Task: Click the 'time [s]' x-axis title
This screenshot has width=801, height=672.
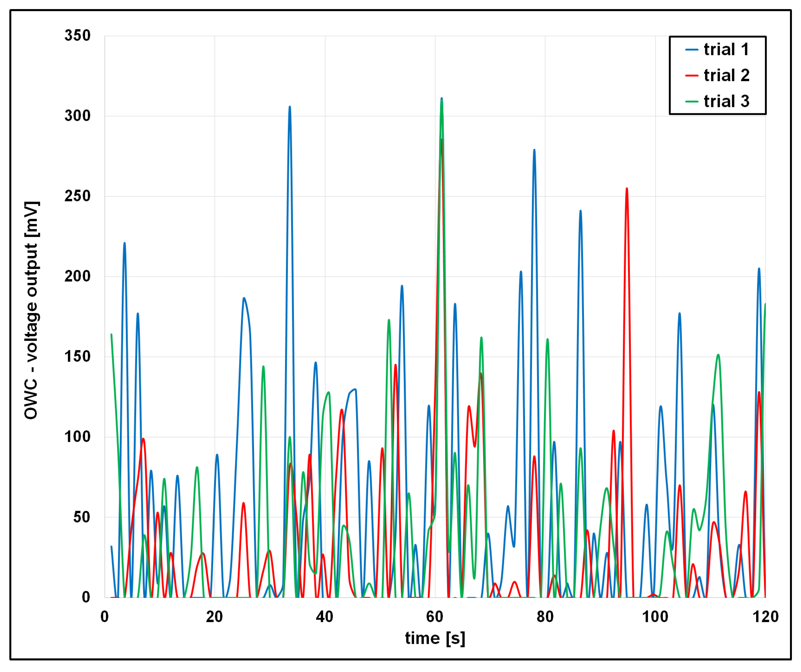Action: [435, 638]
